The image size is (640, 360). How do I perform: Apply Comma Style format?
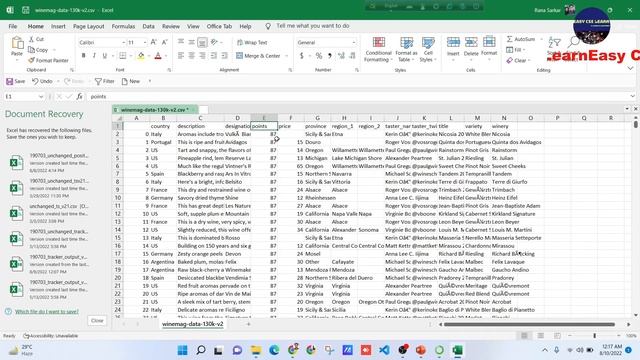point(329,56)
